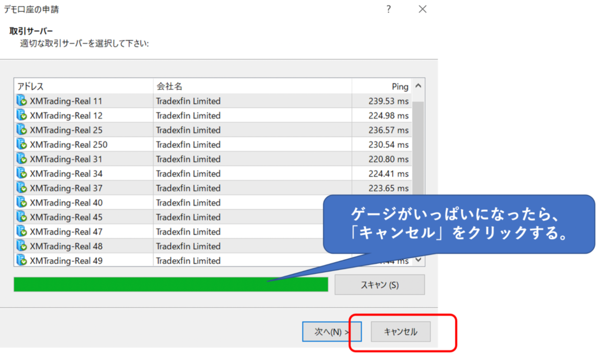Viewport: 603px width, 364px height.
Task: Click Tradexfin Limited in the XMTrading-Real 25 row
Action: pyautogui.click(x=188, y=130)
